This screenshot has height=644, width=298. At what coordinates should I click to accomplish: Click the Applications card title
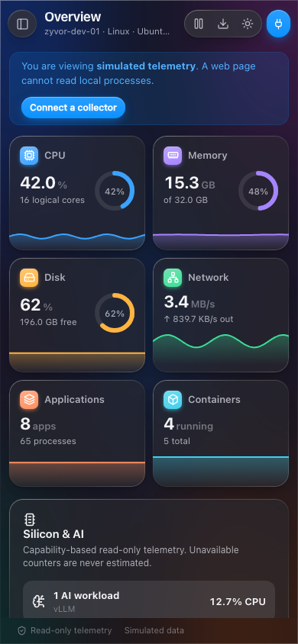coord(74,400)
